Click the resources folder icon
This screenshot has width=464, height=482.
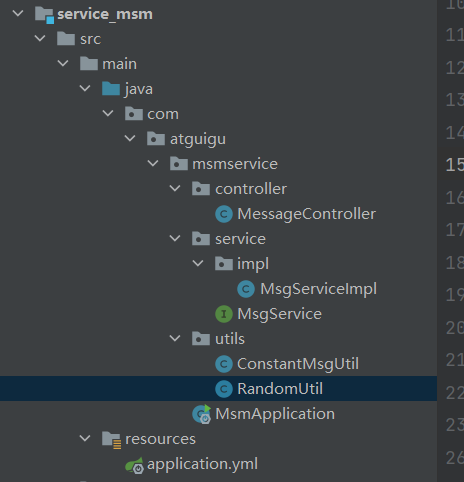click(111, 440)
